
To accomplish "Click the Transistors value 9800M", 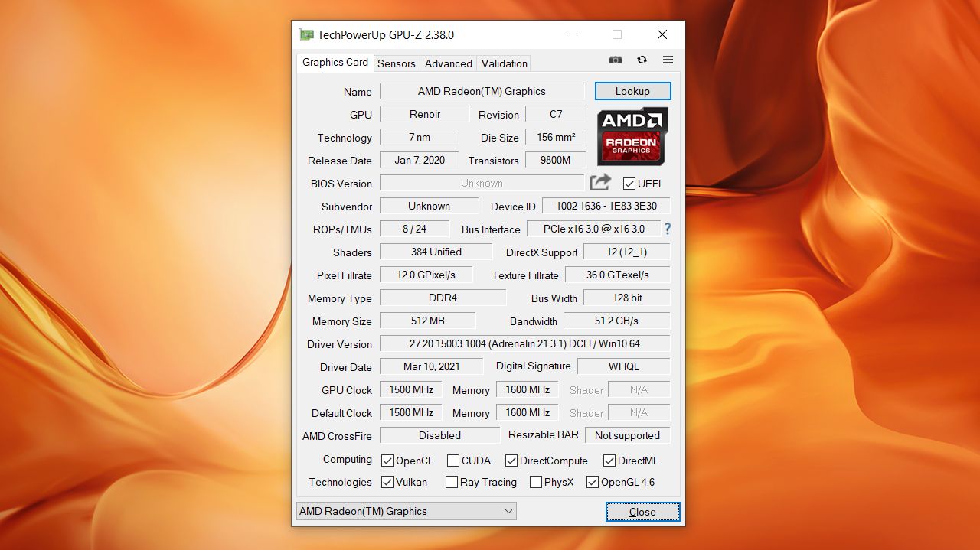I will click(556, 160).
